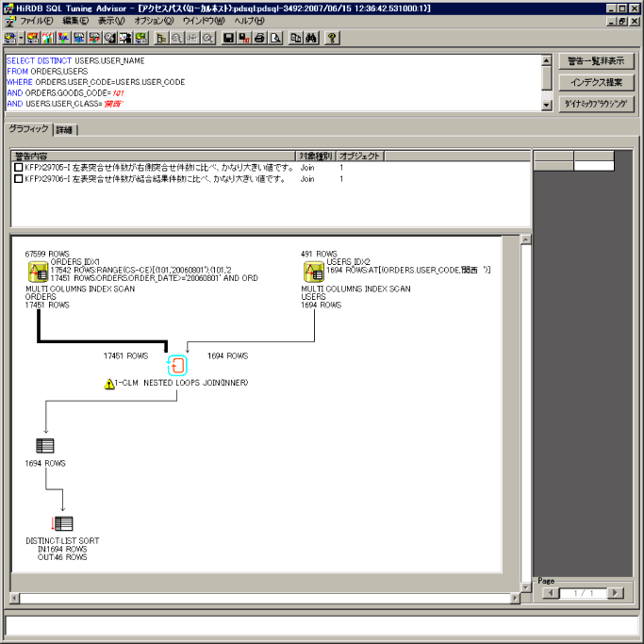644x644 pixels.
Task: Tick the KFPX29706-I warning checkbox
Action: click(18, 178)
